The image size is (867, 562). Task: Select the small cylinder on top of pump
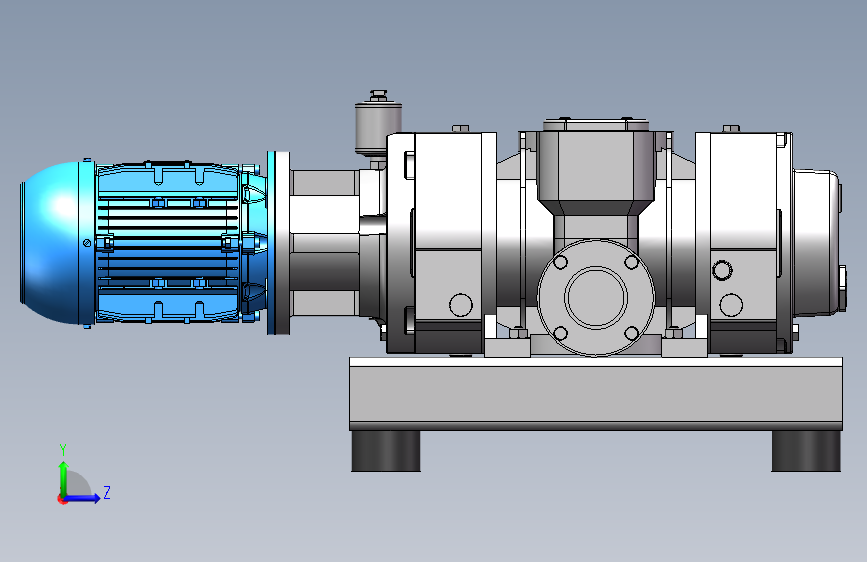(378, 126)
